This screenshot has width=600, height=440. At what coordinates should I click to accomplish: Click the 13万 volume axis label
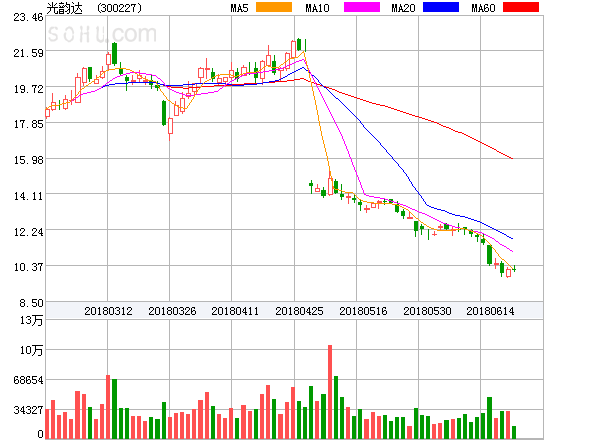click(31, 320)
